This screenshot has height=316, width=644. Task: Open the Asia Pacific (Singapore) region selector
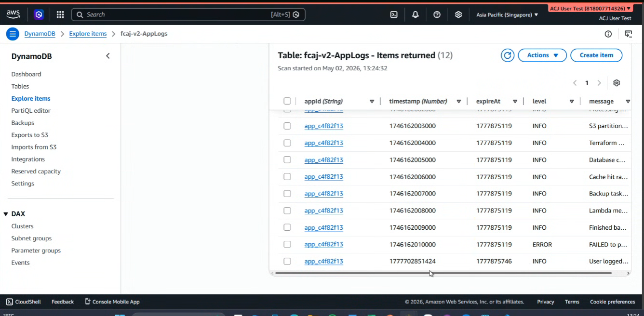coord(507,15)
